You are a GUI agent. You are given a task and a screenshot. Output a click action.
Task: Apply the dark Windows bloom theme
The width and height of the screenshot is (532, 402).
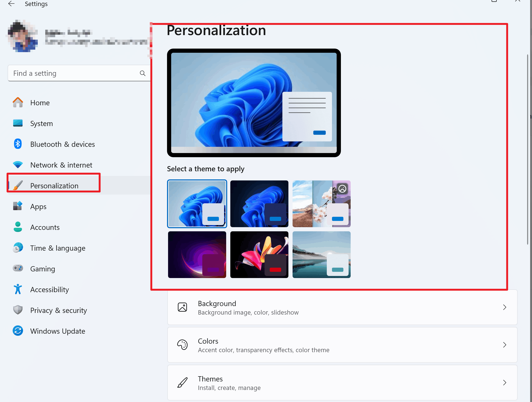(x=259, y=204)
